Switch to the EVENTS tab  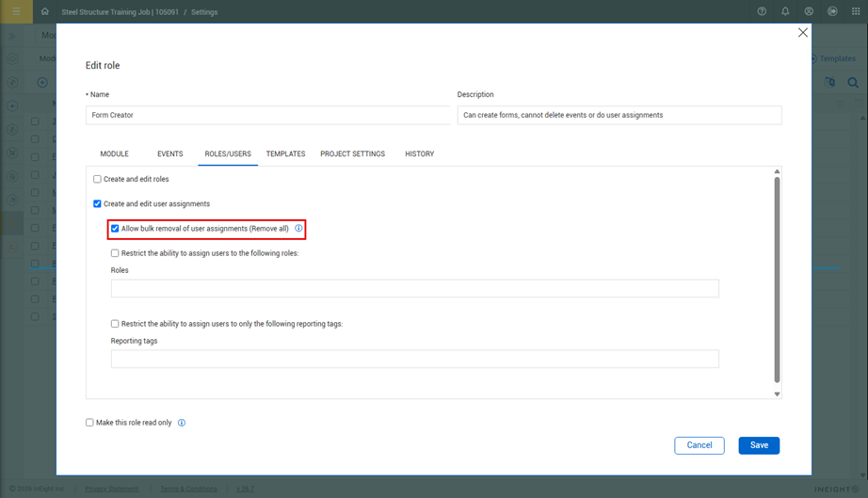point(170,153)
